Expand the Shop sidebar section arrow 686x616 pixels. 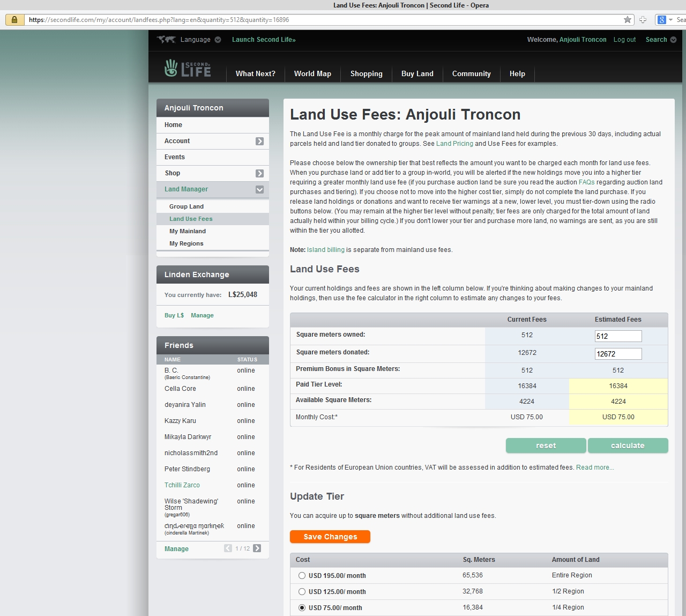260,173
